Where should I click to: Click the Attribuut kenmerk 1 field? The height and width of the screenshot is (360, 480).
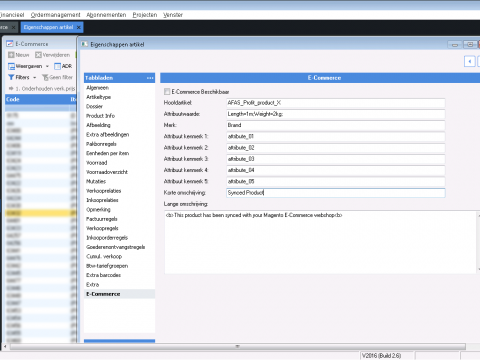pyautogui.click(x=336, y=136)
